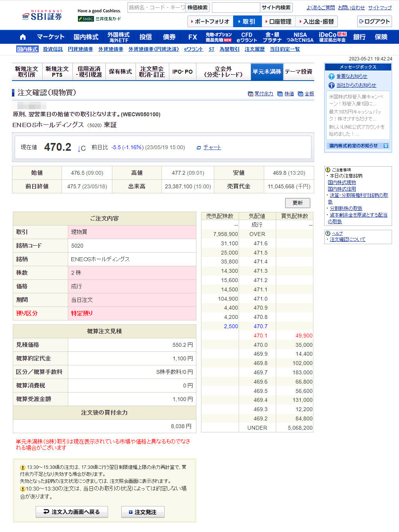Open the 口座管理 menu button

pyautogui.click(x=279, y=22)
